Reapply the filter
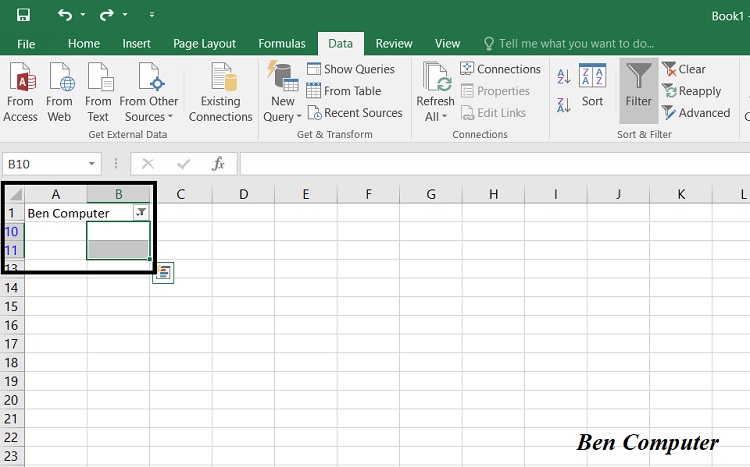Viewport: 750px width, 467px height. 692,91
